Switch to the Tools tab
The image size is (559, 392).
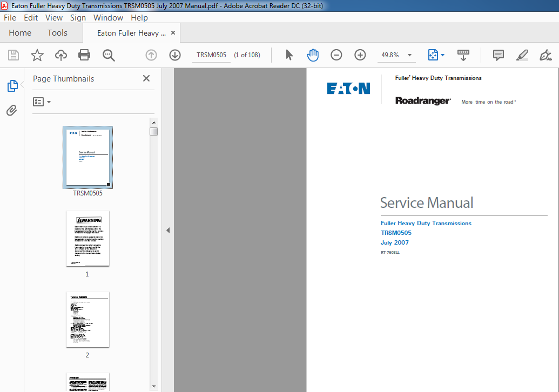57,33
